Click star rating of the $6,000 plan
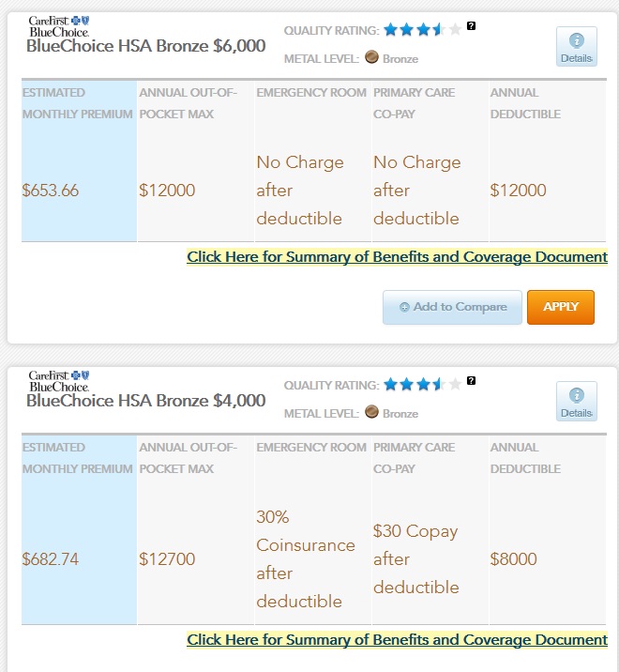 [422, 30]
